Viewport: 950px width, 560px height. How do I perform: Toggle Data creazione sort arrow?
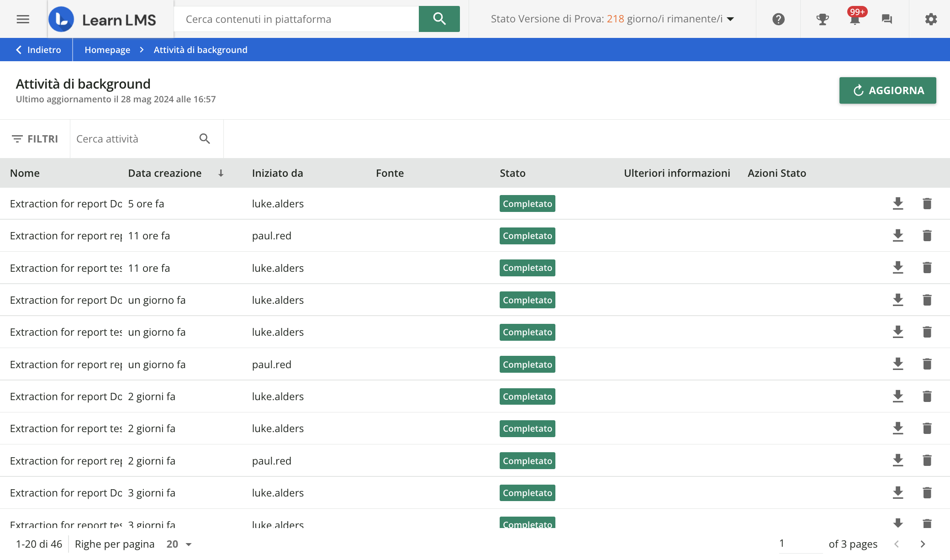pos(221,173)
